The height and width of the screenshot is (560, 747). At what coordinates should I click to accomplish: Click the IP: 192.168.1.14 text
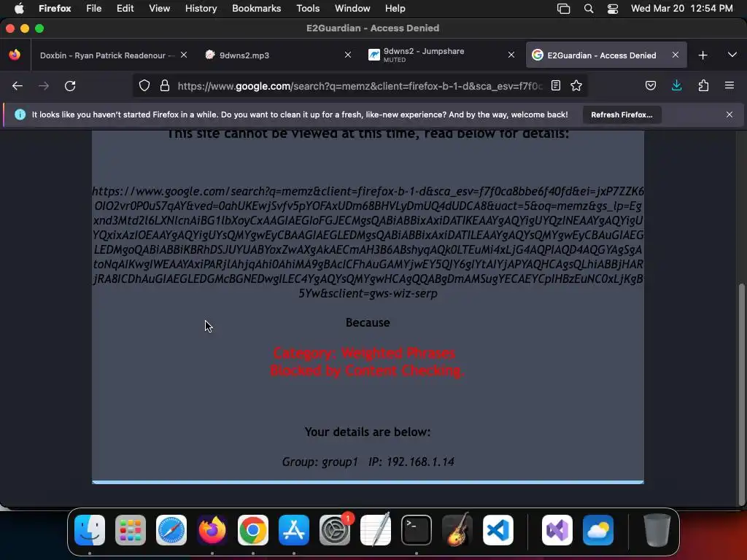411,462
